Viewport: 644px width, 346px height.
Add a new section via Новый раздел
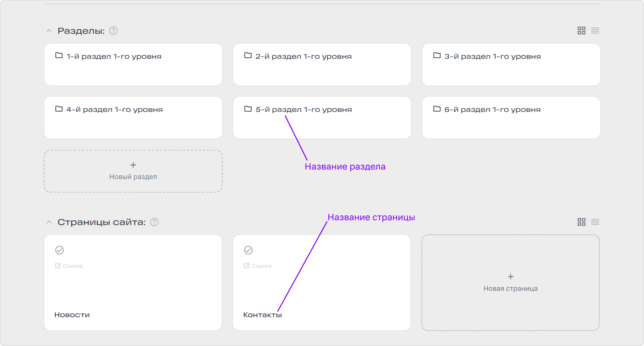click(x=133, y=171)
